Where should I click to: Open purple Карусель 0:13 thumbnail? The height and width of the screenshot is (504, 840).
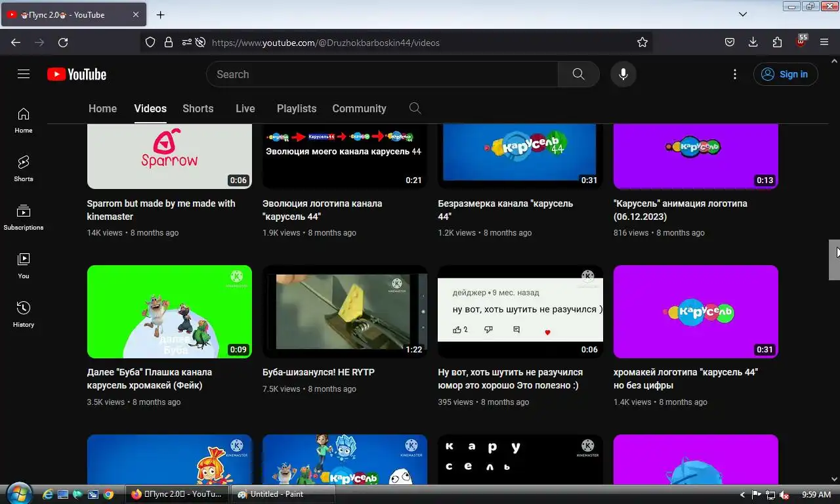[x=696, y=156]
